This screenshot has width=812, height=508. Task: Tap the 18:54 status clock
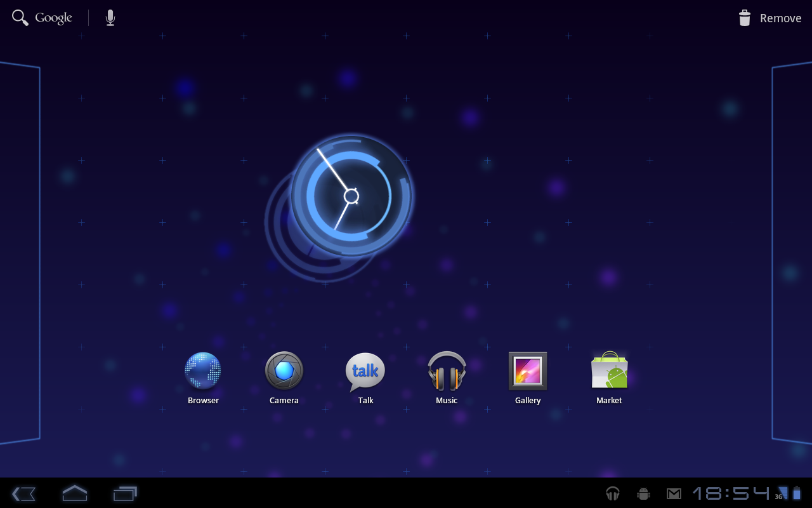[x=731, y=493]
